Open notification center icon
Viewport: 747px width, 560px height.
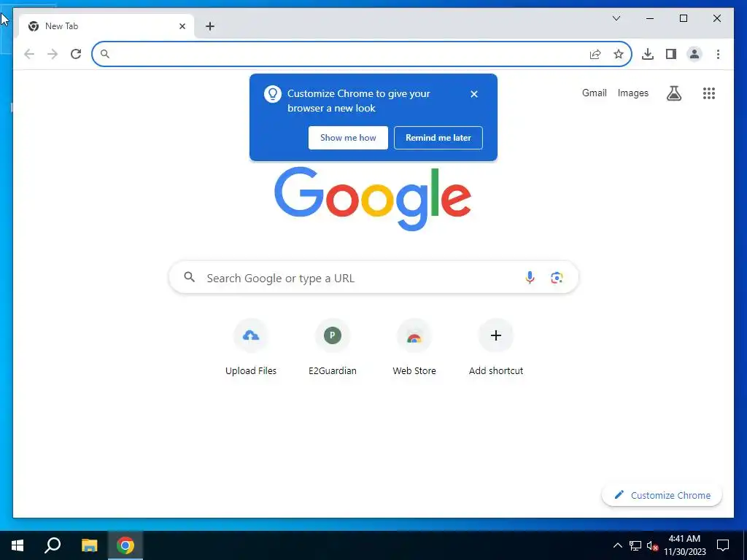723,545
